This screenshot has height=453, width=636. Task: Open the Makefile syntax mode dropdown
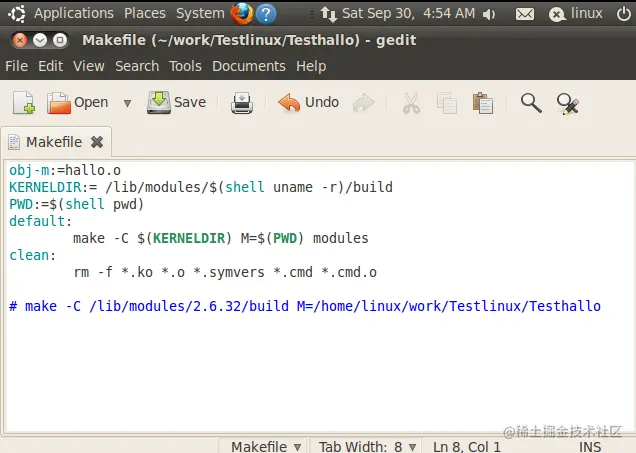click(266, 447)
